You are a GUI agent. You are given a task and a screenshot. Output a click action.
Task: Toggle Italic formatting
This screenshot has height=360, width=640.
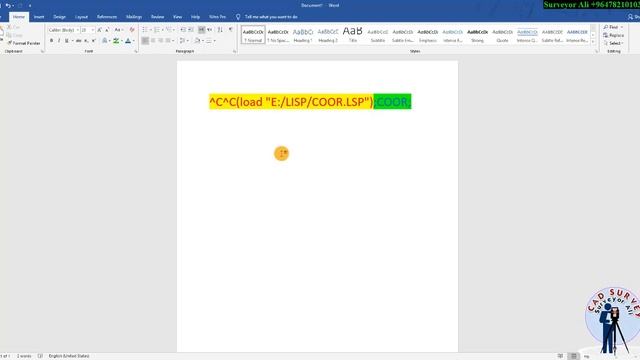click(x=59, y=41)
